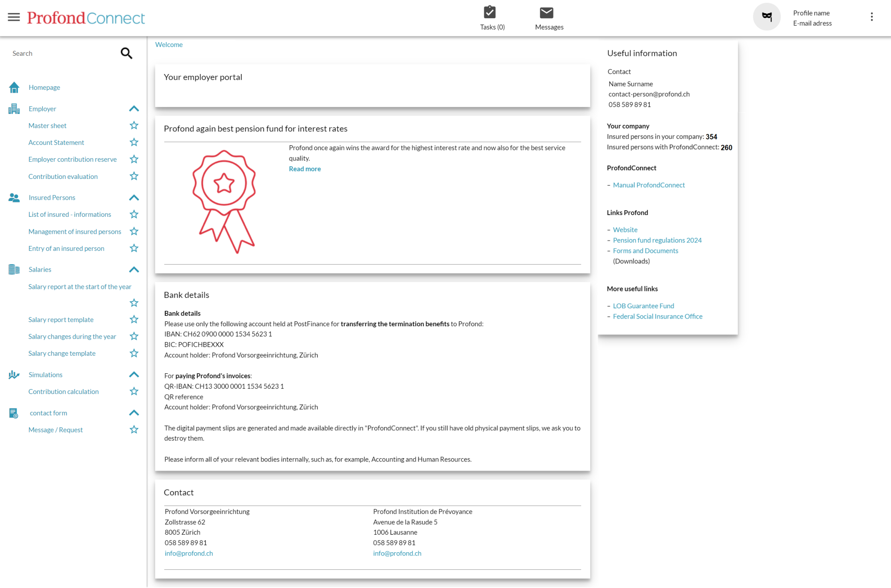Click the Read more link
This screenshot has height=588, width=891.
click(x=305, y=169)
